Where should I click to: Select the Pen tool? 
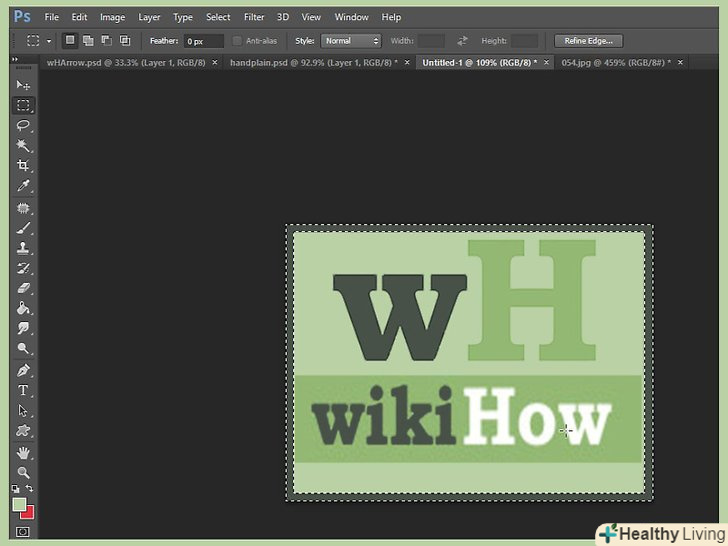(23, 370)
